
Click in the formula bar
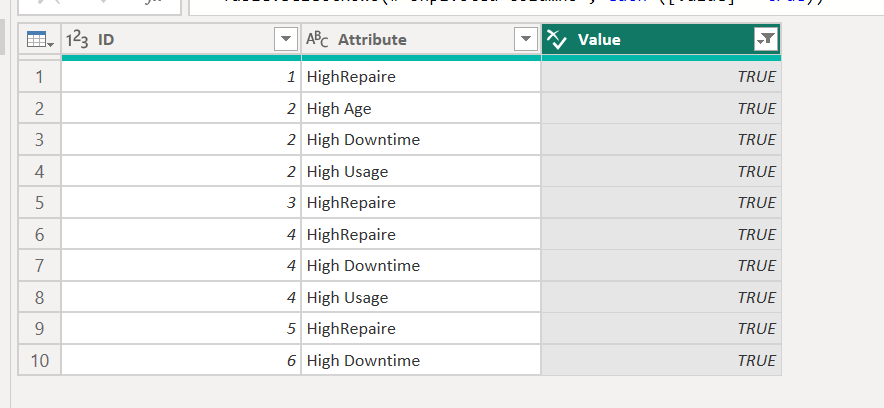point(536,7)
